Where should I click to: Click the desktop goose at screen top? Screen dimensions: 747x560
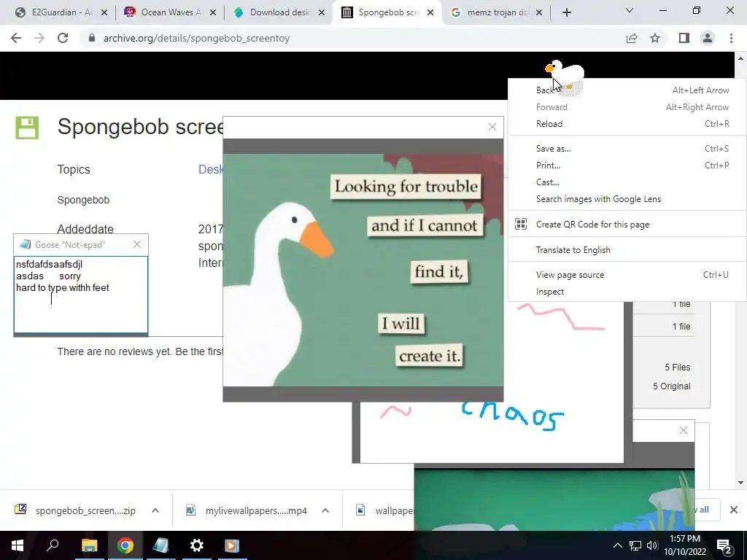(x=565, y=75)
